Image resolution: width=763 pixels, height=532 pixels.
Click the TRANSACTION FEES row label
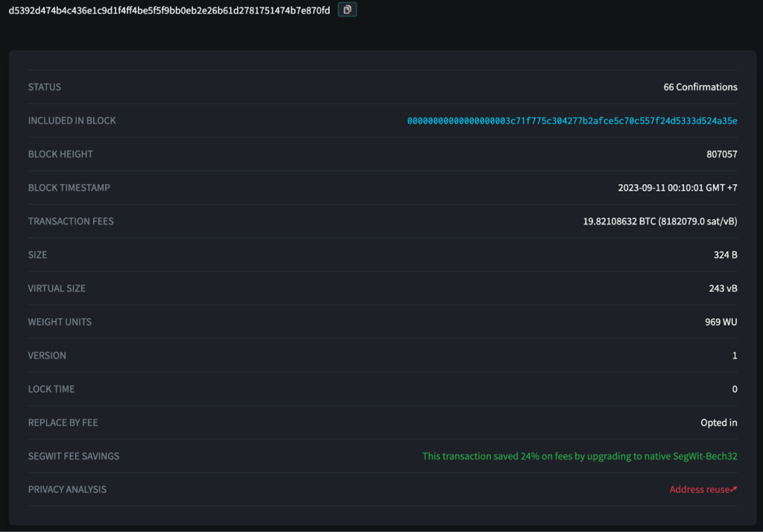click(71, 221)
